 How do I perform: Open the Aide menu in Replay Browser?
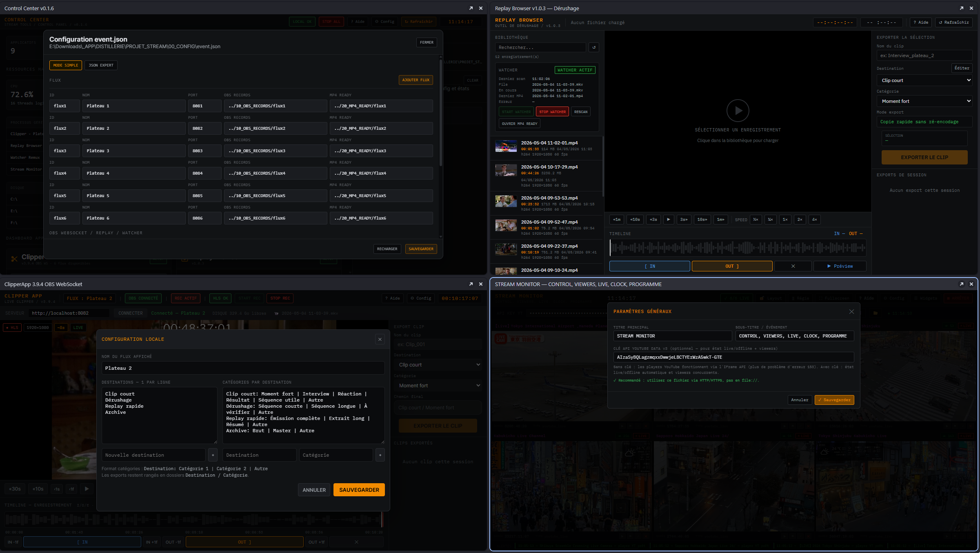[920, 22]
